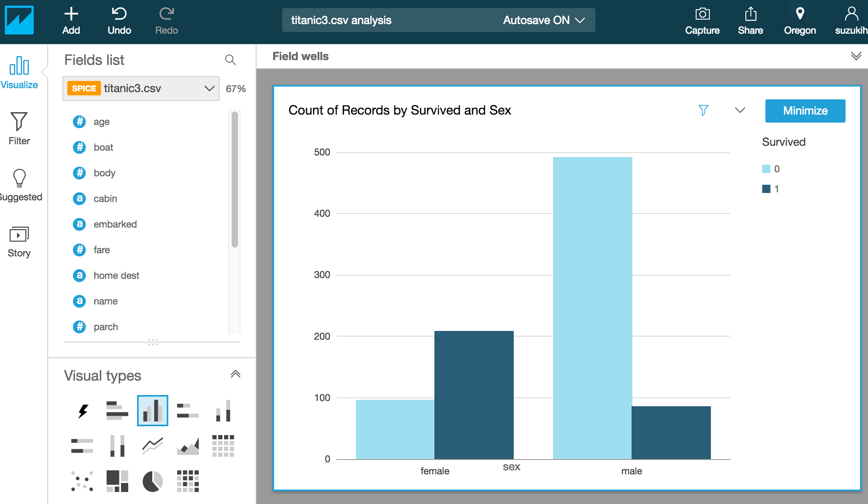The height and width of the screenshot is (504, 868).
Task: Open the visual's filter funnel icon
Action: (703, 110)
